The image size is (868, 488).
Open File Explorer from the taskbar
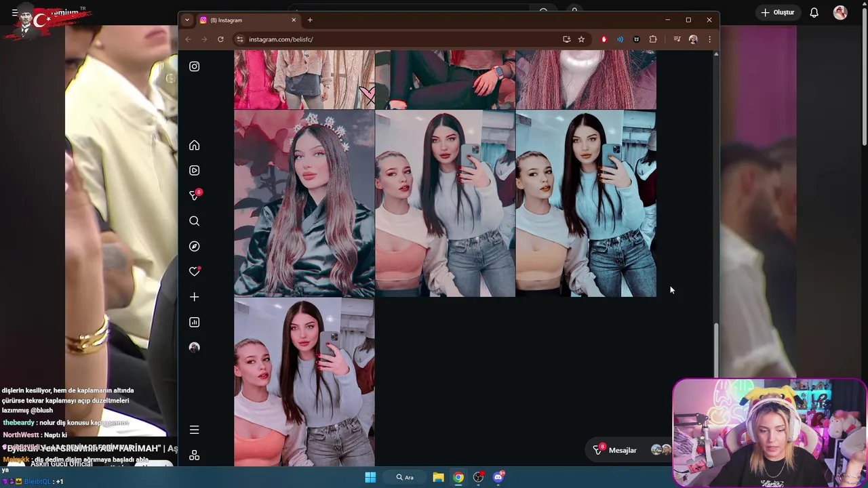438,477
